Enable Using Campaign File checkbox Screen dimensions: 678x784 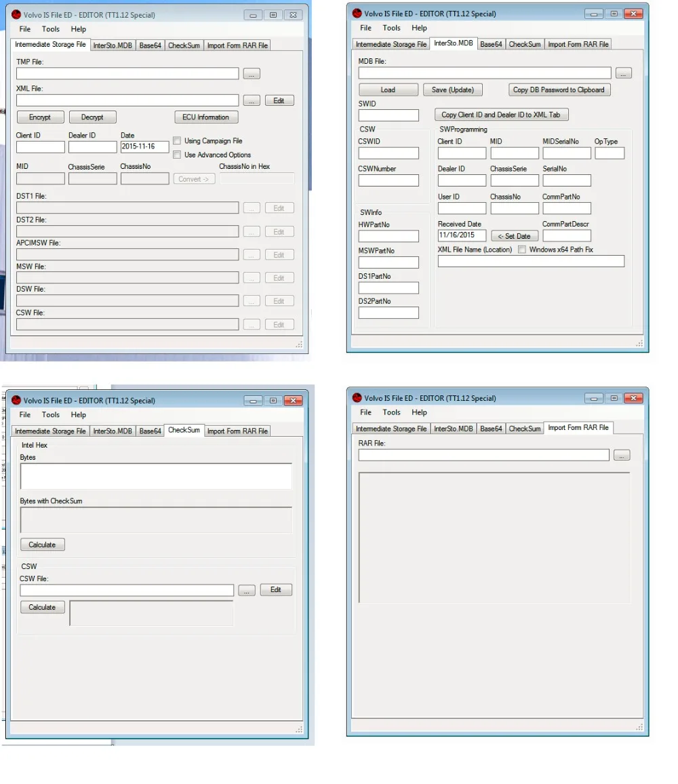pyautogui.click(x=177, y=140)
